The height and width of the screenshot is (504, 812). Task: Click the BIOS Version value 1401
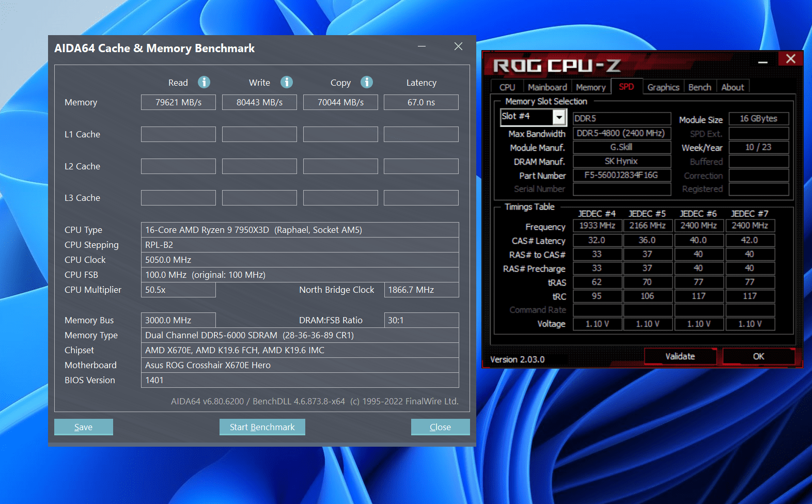pyautogui.click(x=300, y=380)
